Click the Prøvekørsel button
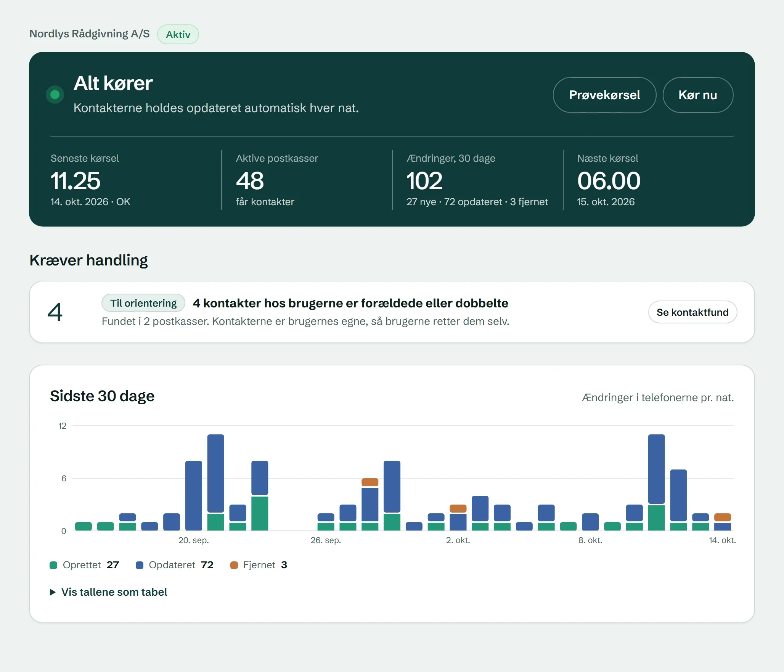The image size is (784, 672). point(604,95)
